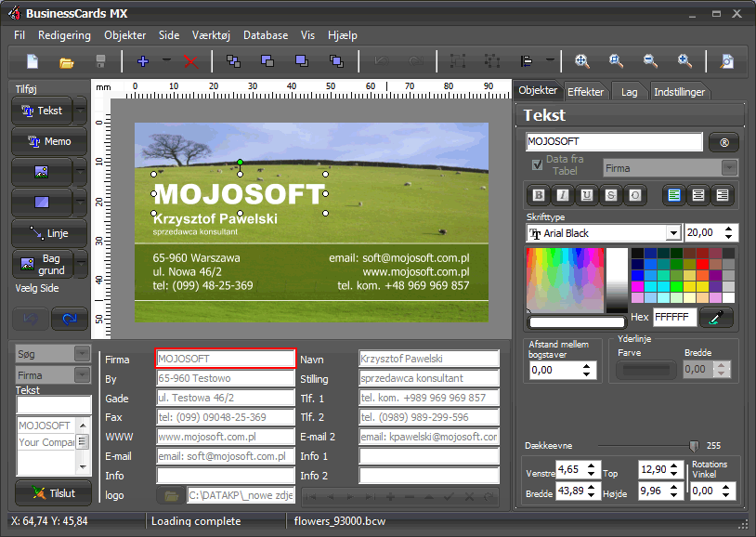Increase Rotations Vinkel stepper
Viewport: 756px width, 537px height.
point(726,488)
